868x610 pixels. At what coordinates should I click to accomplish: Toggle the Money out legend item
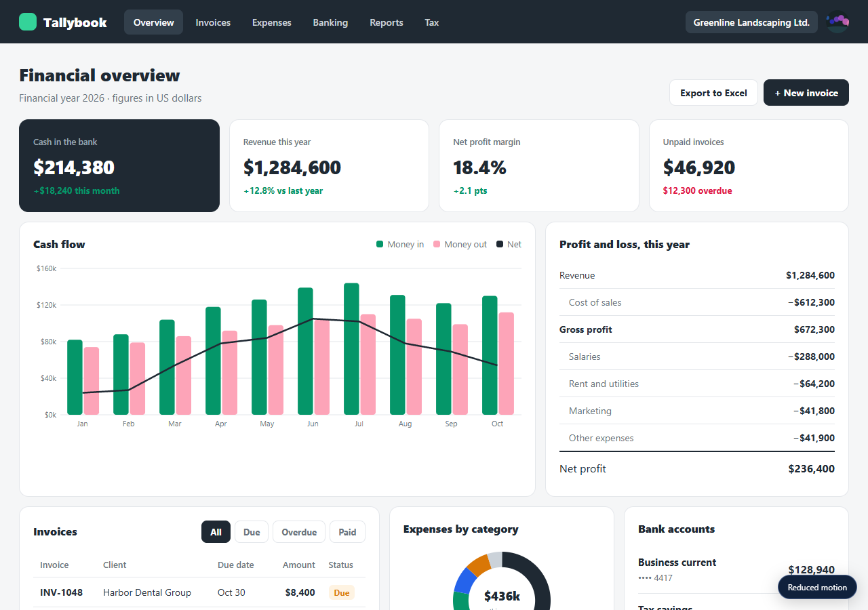click(460, 244)
